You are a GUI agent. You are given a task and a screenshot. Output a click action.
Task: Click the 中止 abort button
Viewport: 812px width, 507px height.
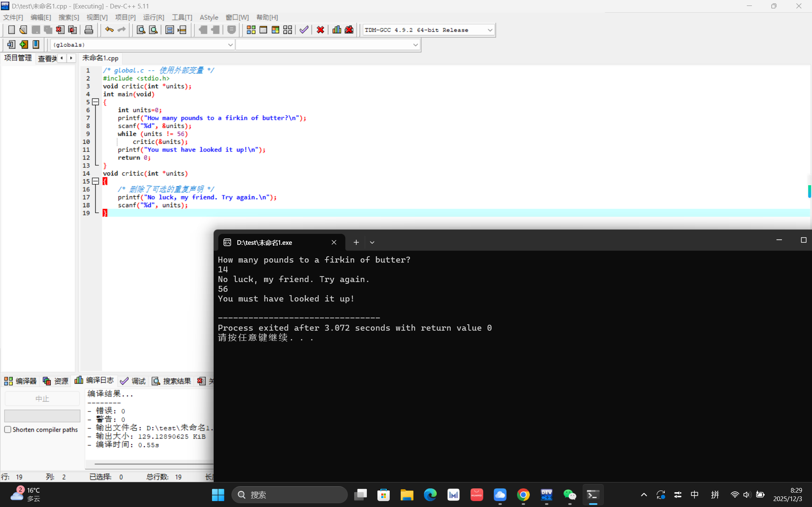pos(42,399)
